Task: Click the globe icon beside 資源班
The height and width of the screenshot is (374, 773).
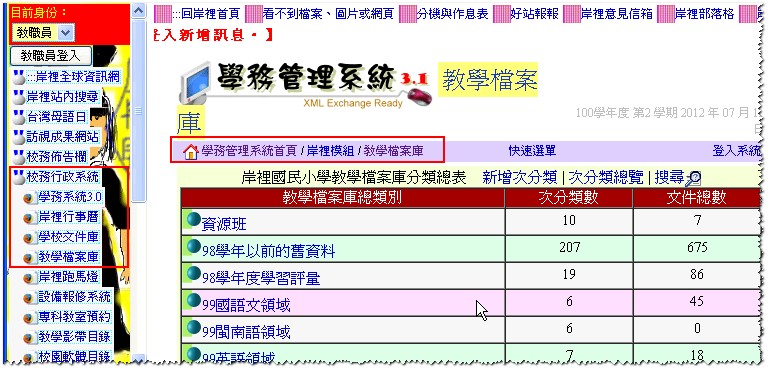Action: point(193,220)
